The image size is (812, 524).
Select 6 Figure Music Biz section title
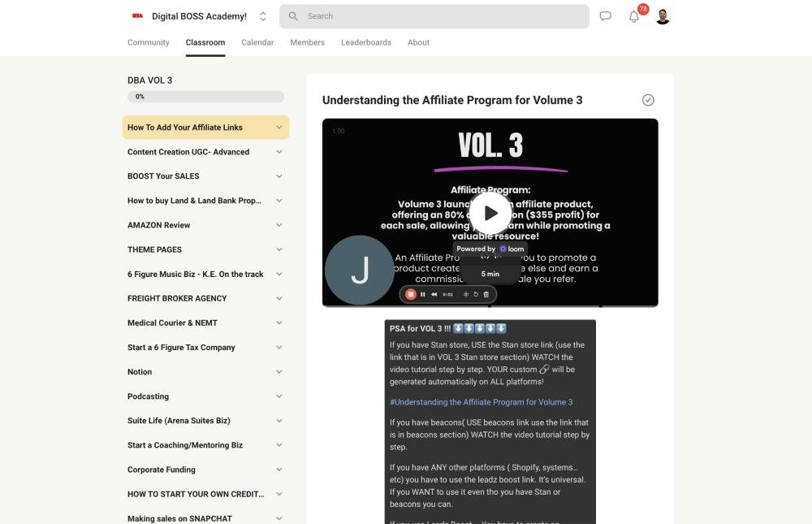point(195,274)
